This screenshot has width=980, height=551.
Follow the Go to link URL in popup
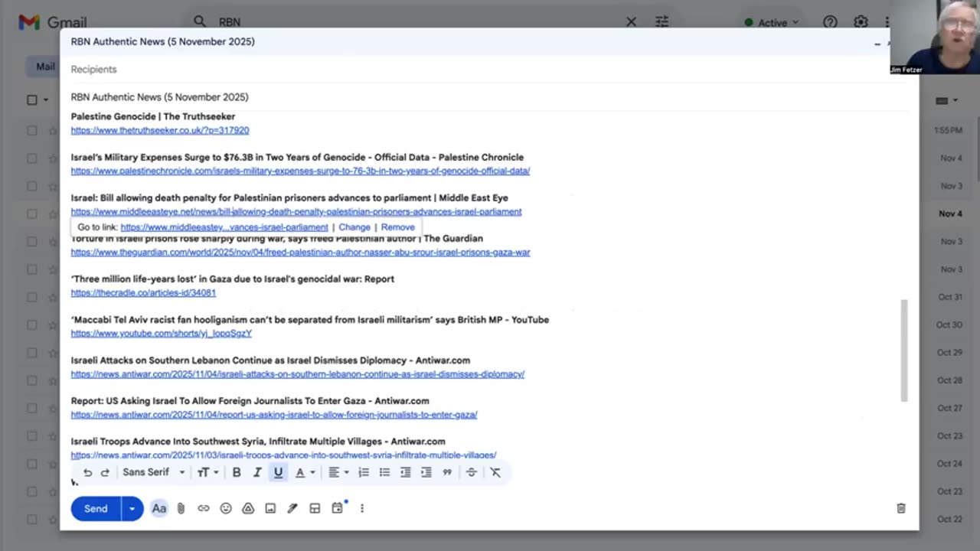pyautogui.click(x=224, y=227)
